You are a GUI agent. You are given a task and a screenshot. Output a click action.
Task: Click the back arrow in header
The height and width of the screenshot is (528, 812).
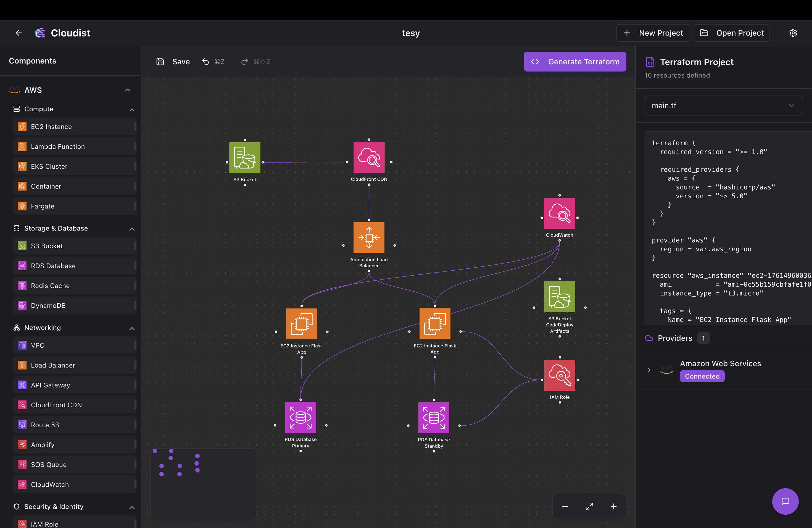(19, 33)
